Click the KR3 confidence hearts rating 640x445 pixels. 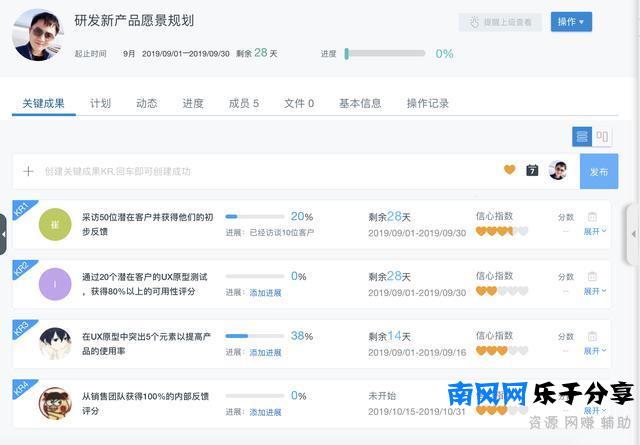tap(502, 351)
